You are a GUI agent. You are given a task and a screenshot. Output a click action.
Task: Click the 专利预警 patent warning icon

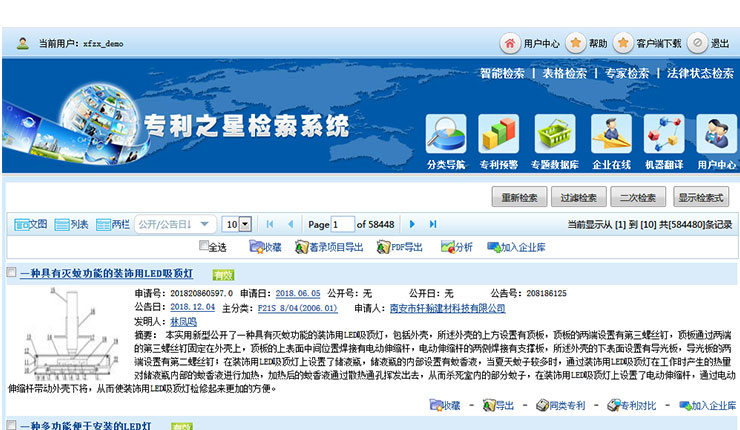point(499,134)
